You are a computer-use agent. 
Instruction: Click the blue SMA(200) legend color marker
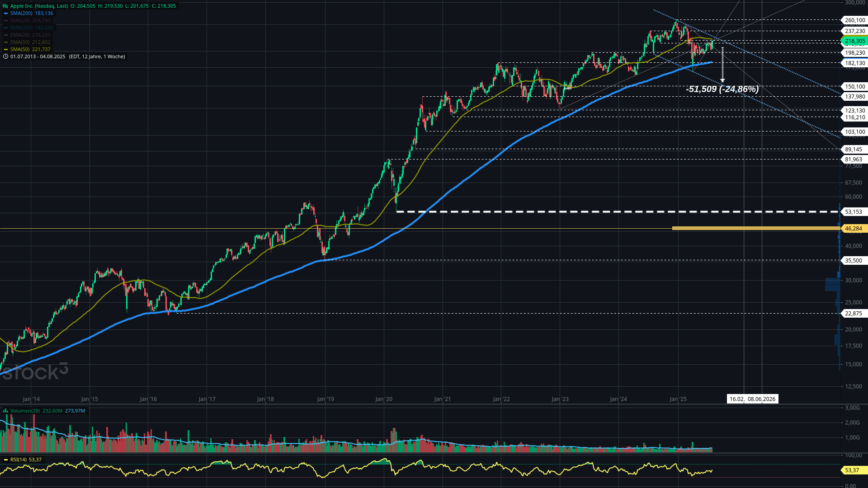[x=6, y=13]
